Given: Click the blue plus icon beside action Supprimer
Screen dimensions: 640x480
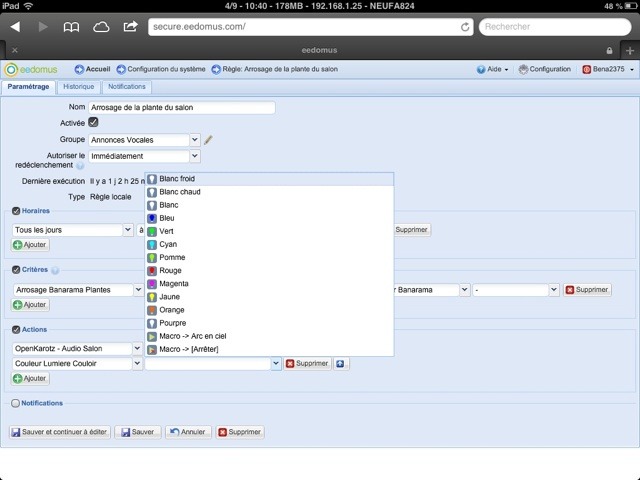Looking at the screenshot, I should (x=341, y=363).
